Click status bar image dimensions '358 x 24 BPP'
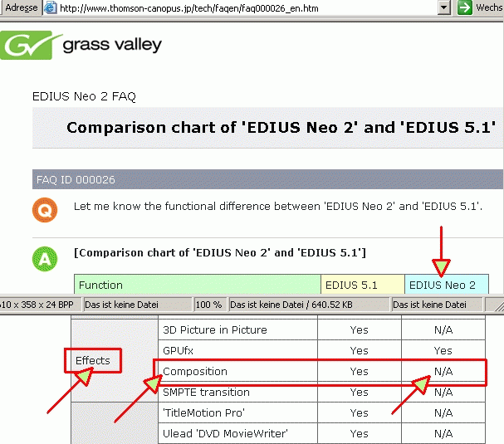Image resolution: width=504 pixels, height=444 pixels. click(38, 305)
